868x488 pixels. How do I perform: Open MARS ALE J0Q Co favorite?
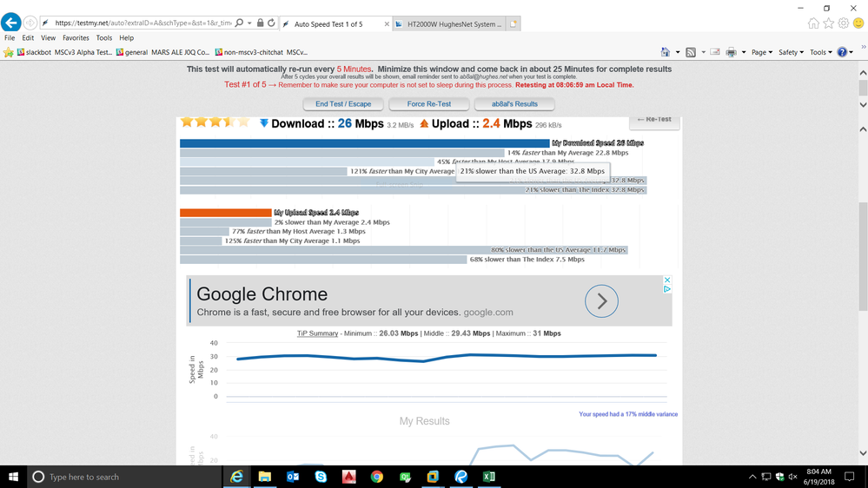(181, 53)
